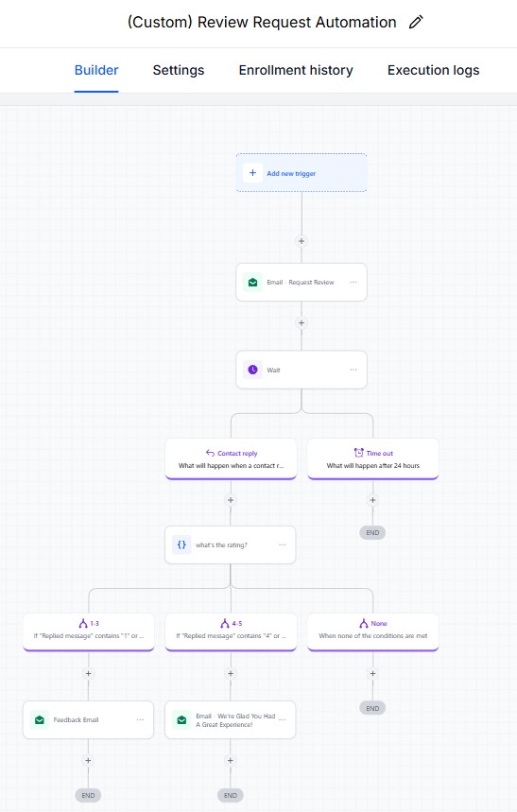517x812 pixels.
Task: Add step under Time out branch
Action: 372,500
